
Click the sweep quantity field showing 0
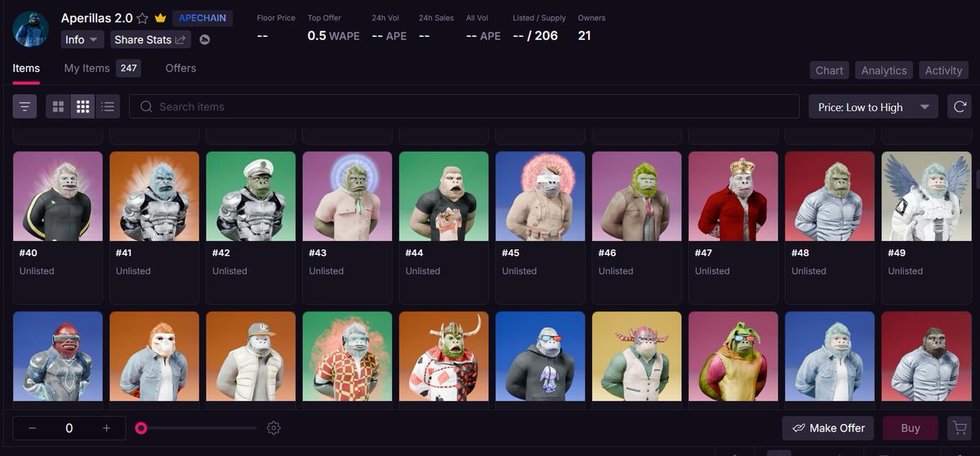[x=69, y=428]
